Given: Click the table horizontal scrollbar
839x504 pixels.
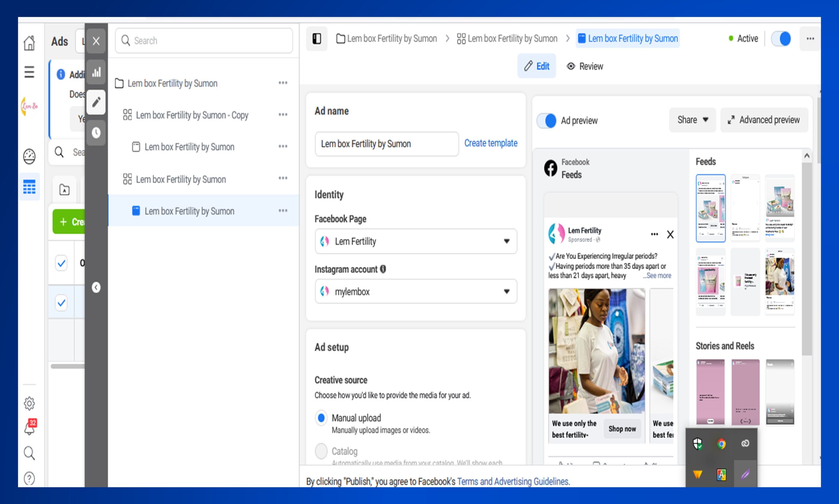Looking at the screenshot, I should (x=68, y=366).
